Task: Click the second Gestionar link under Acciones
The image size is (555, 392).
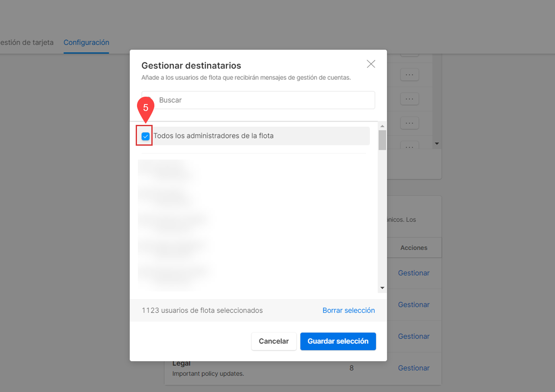Action: (x=414, y=304)
